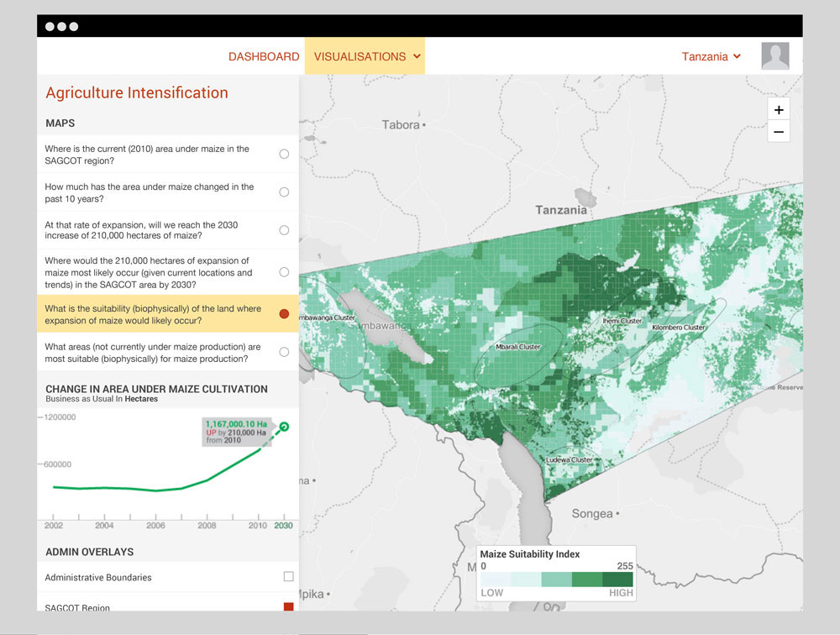Click the 2030 label on chart axis
This screenshot has height=635, width=840.
[283, 525]
